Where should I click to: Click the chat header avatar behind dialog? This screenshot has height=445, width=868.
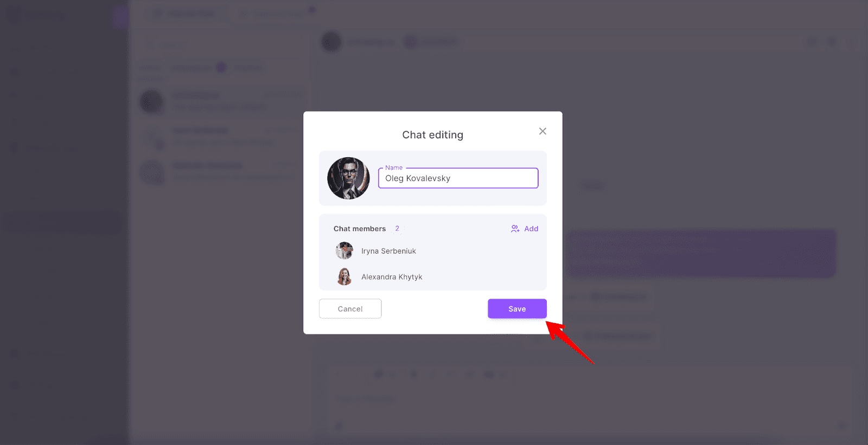pos(331,42)
